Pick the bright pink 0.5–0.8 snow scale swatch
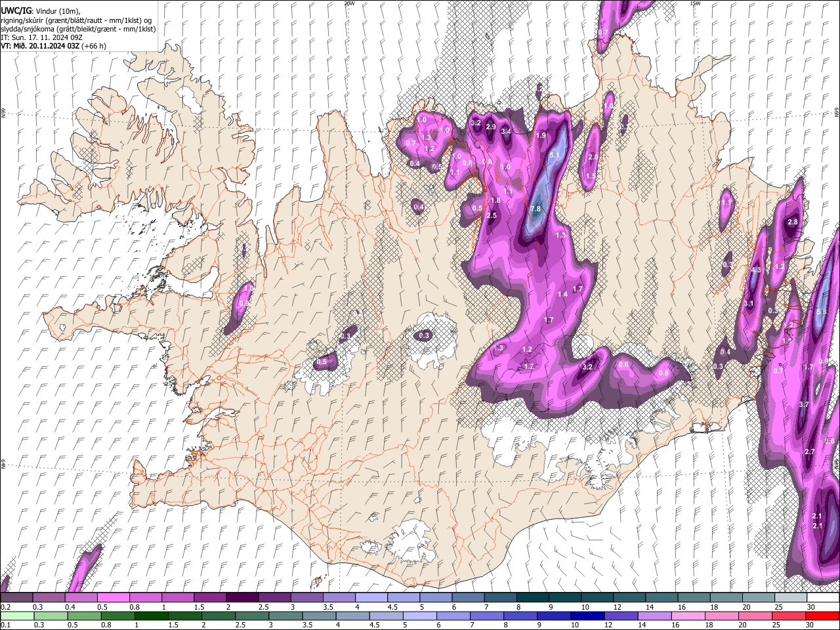 114,598
